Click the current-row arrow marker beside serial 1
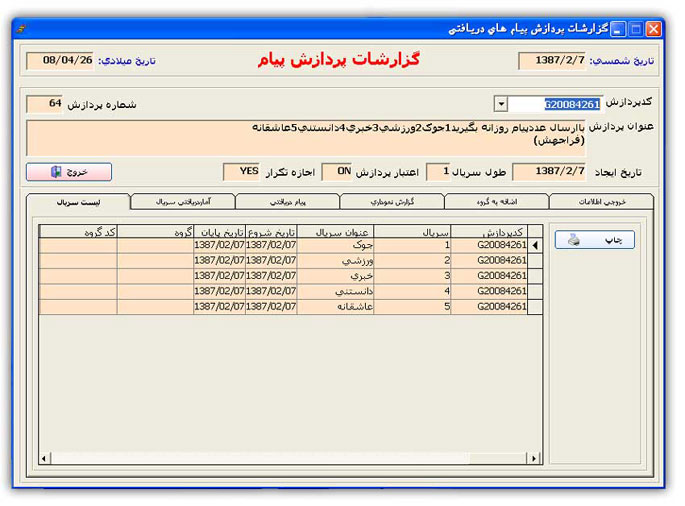 (x=535, y=245)
